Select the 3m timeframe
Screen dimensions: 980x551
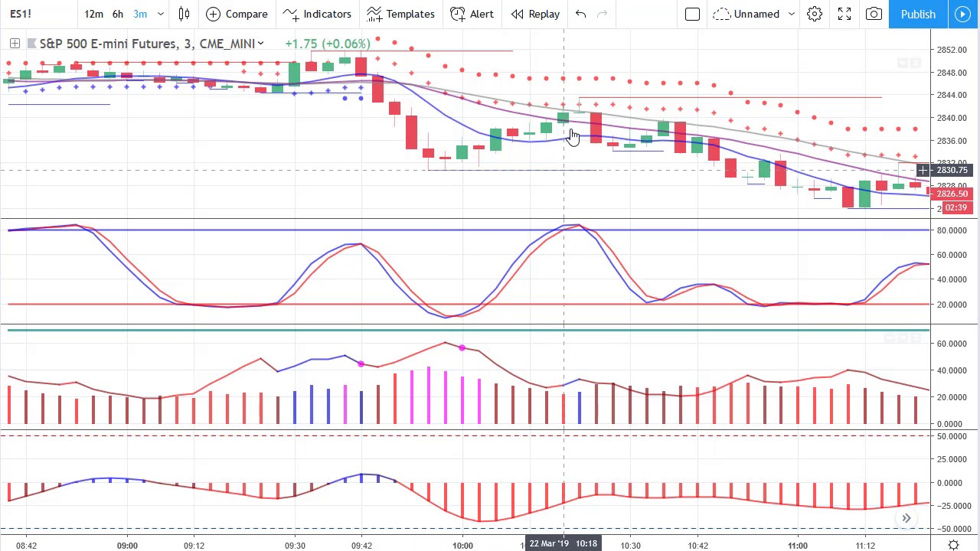tap(140, 14)
